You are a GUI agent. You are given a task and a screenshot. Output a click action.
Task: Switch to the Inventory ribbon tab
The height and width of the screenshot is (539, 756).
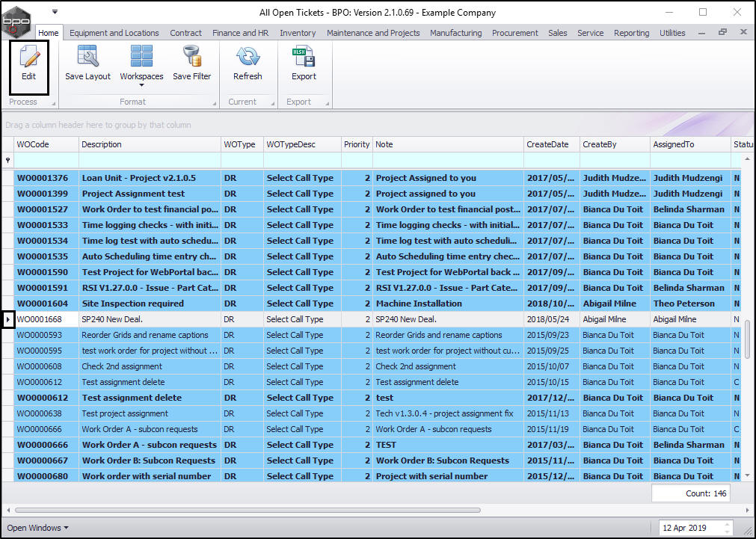298,33
